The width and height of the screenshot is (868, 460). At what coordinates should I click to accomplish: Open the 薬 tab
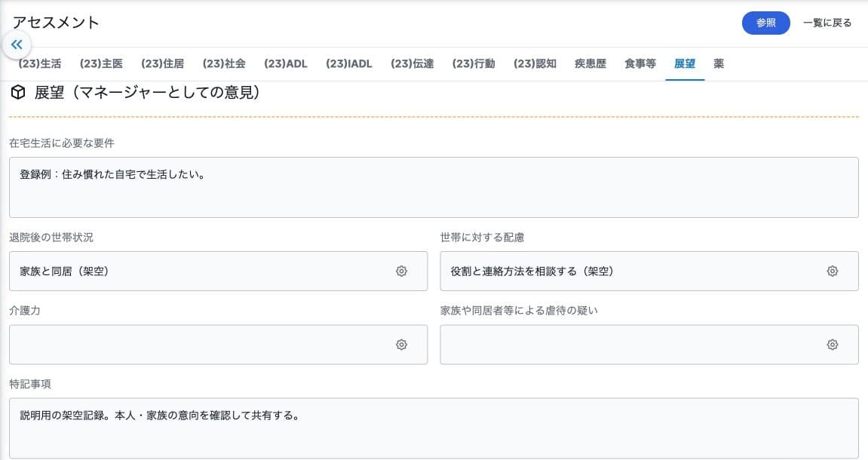719,63
